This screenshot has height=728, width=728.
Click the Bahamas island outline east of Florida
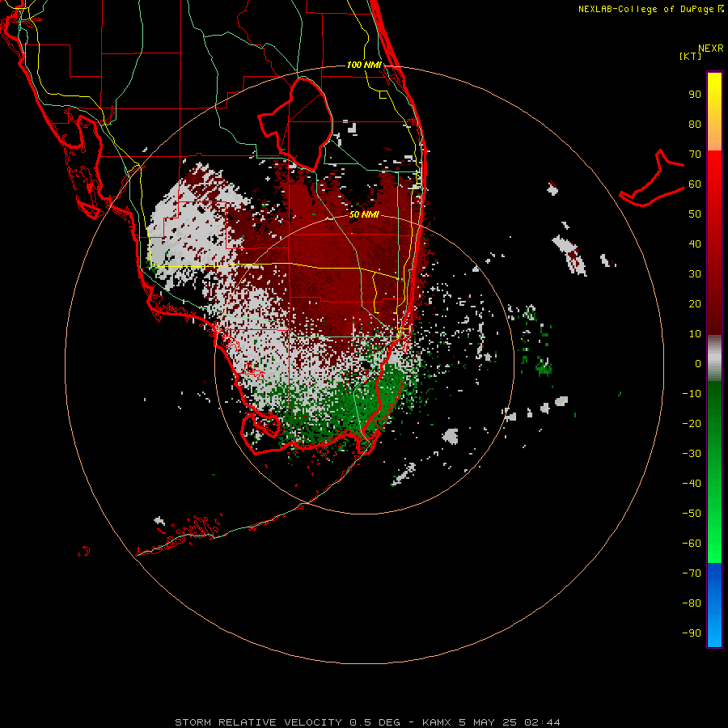pyautogui.click(x=652, y=178)
